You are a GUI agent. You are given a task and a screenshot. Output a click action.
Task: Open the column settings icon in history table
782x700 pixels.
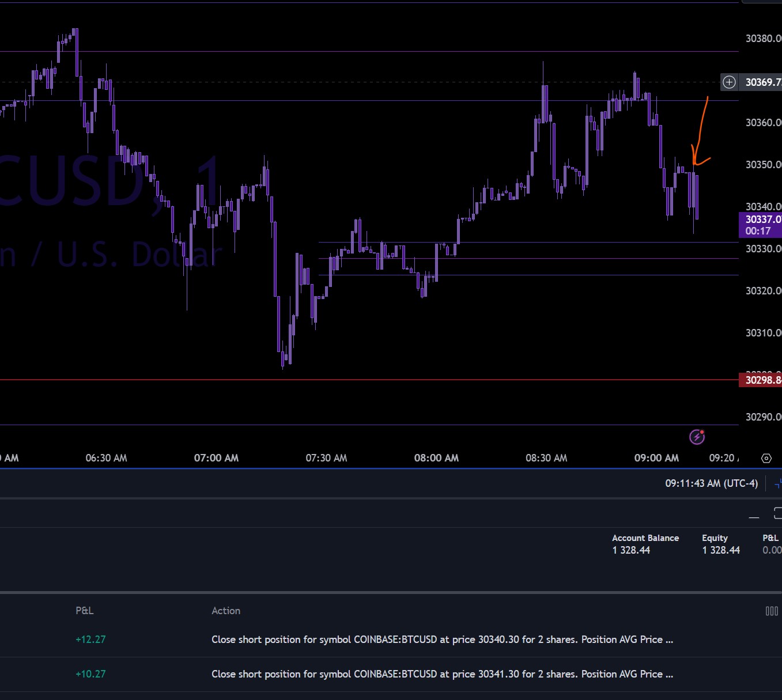(772, 611)
